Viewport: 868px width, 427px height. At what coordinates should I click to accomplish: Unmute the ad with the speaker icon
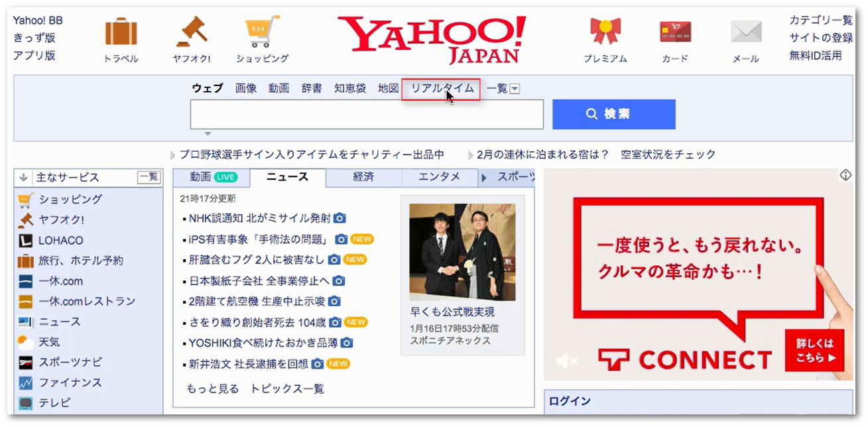(567, 361)
